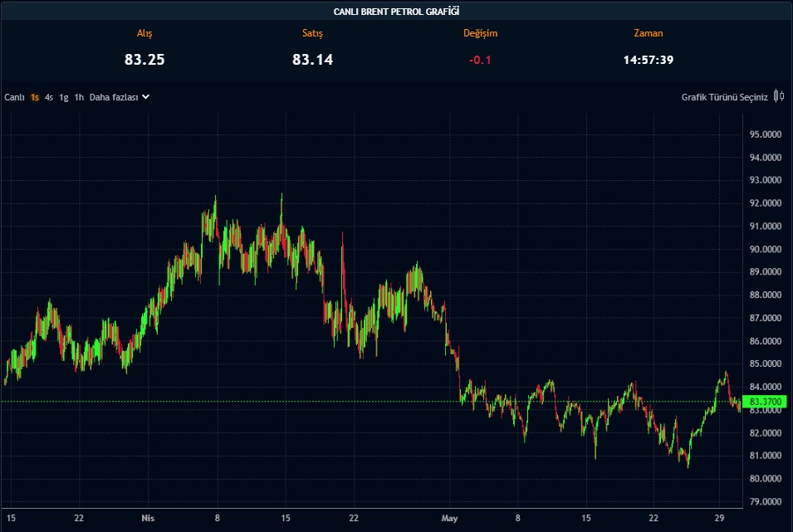Click the 95.0000 price axis label
The image size is (793, 532).
coord(765,134)
